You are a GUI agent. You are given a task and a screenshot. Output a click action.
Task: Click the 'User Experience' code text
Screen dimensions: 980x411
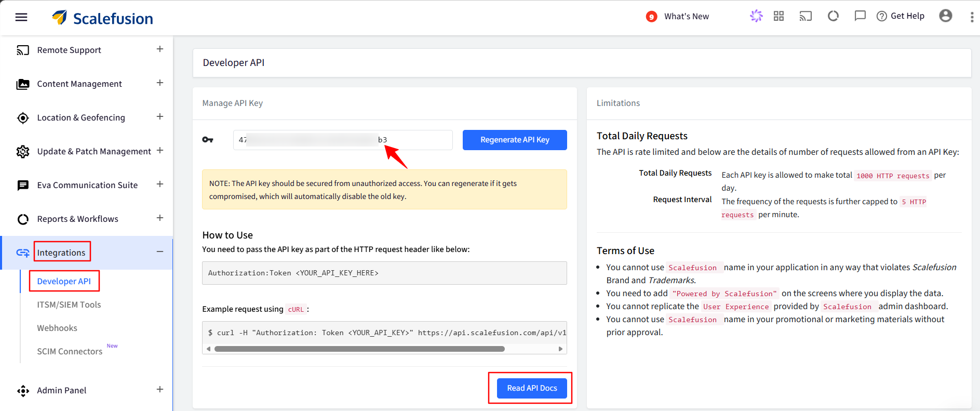click(x=736, y=307)
